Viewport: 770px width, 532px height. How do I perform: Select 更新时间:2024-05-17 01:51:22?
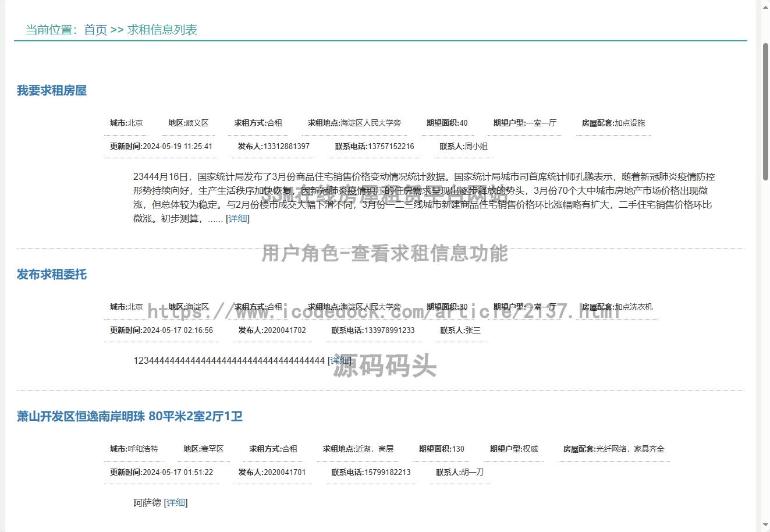pyautogui.click(x=161, y=473)
